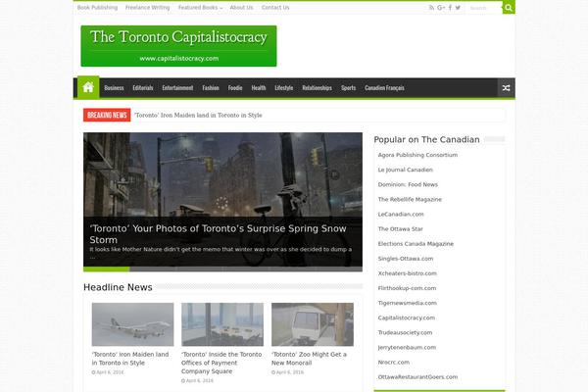Screen dimensions: 588x392
Task: Click the red Breaking News label
Action: click(x=107, y=116)
